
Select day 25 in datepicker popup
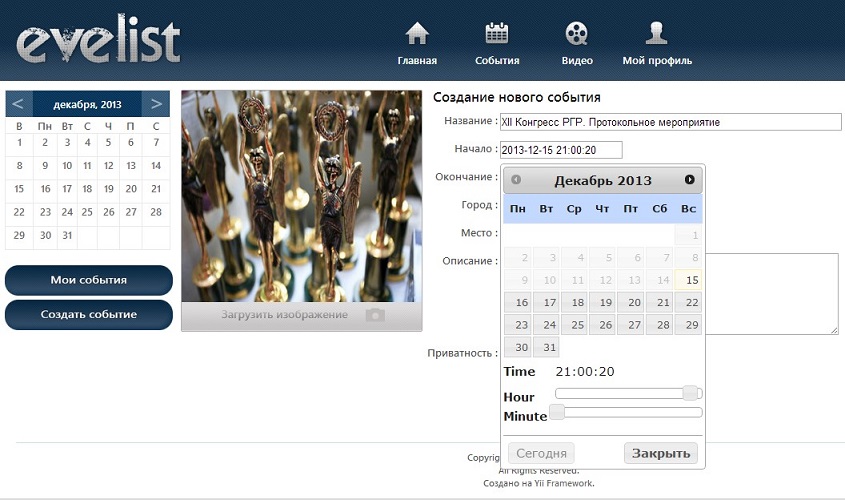click(x=574, y=325)
